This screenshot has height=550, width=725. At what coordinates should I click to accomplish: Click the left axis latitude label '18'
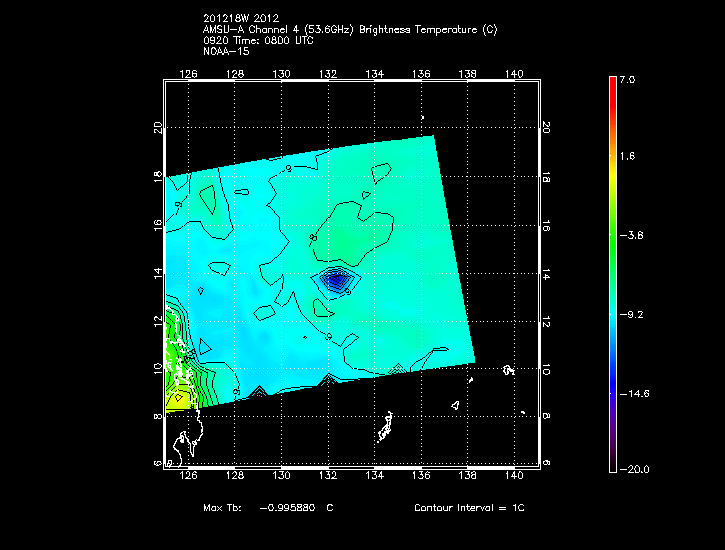click(x=158, y=176)
